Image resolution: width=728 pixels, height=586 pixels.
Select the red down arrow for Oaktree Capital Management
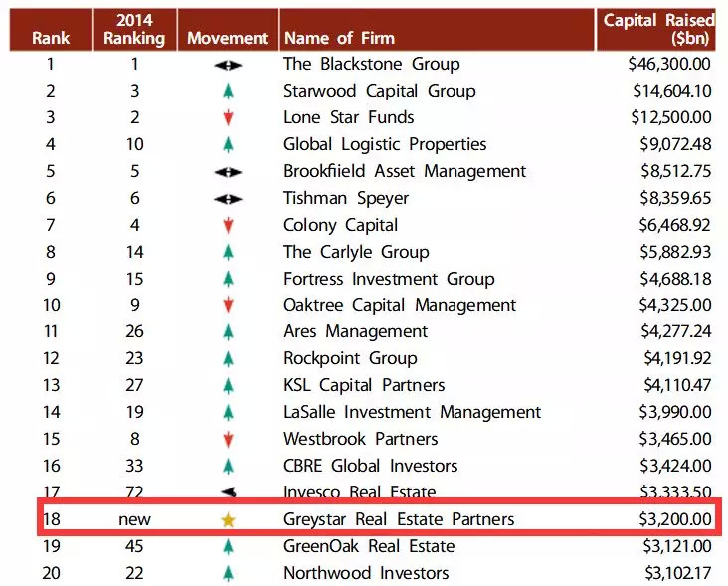pos(228,305)
